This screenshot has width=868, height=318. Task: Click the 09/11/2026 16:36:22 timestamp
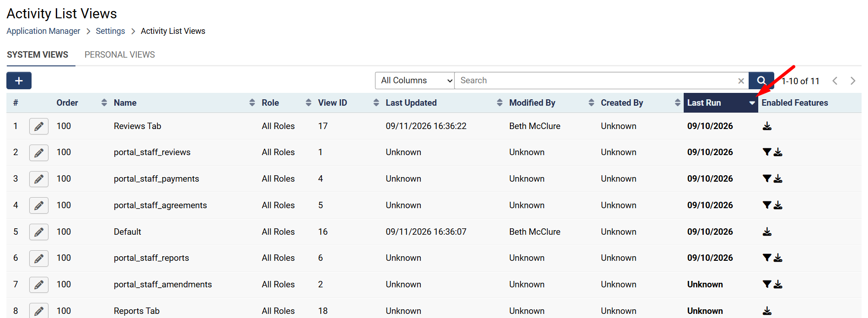tap(426, 126)
